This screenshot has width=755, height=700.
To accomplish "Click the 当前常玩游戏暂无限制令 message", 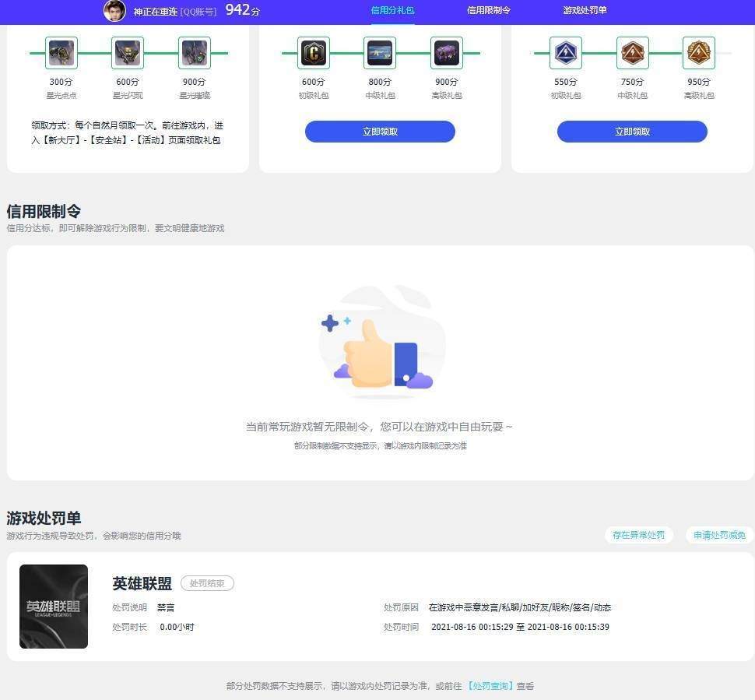I will (379, 427).
